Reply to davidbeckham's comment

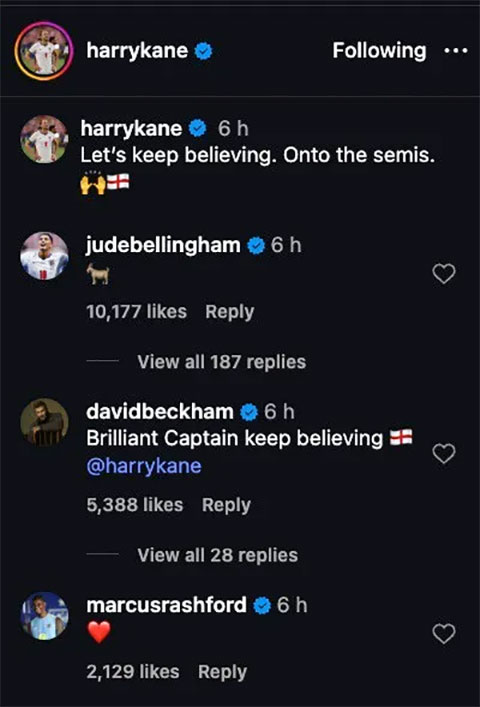(226, 505)
